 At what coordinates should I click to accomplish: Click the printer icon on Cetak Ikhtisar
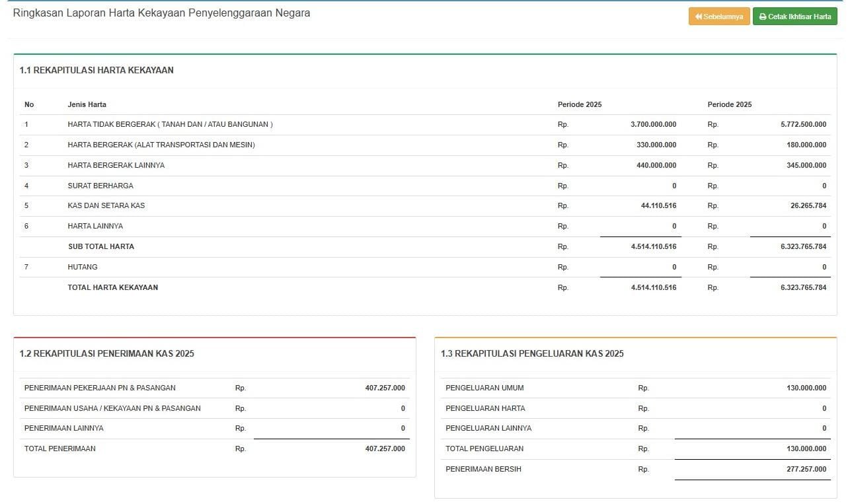762,17
